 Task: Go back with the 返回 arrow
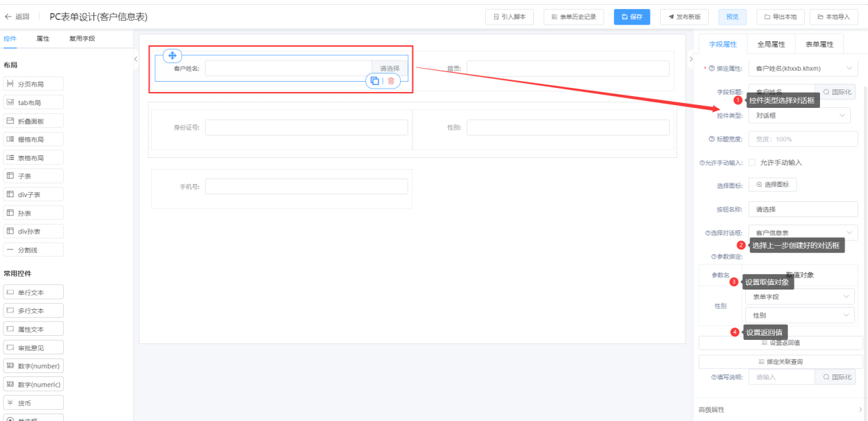[x=17, y=16]
